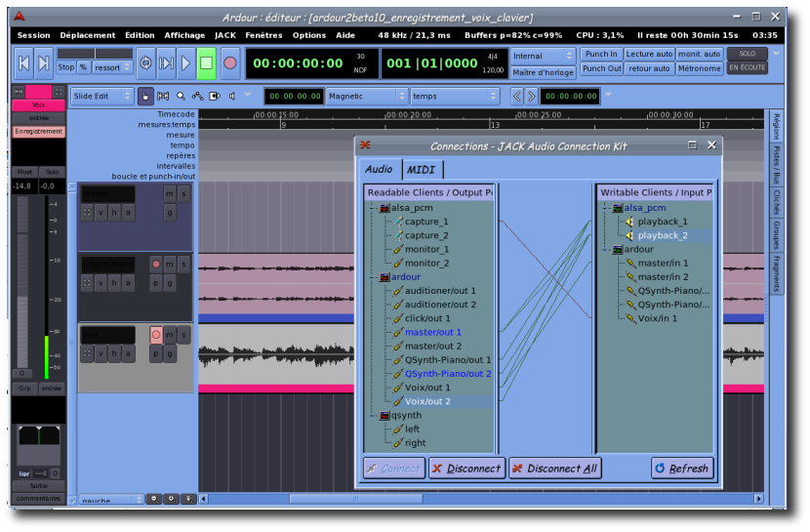Click the Disconnect All button
810x532 pixels.
point(554,469)
